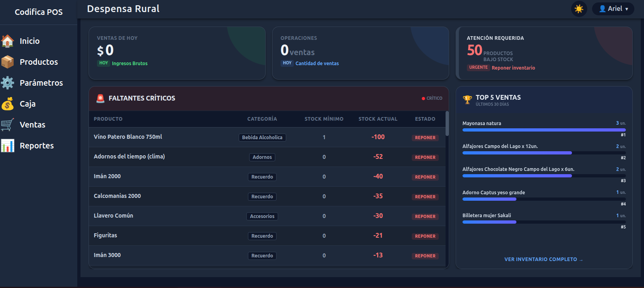Click the Recuerdo tag in Figuritas row
644x288 pixels.
[x=262, y=236]
